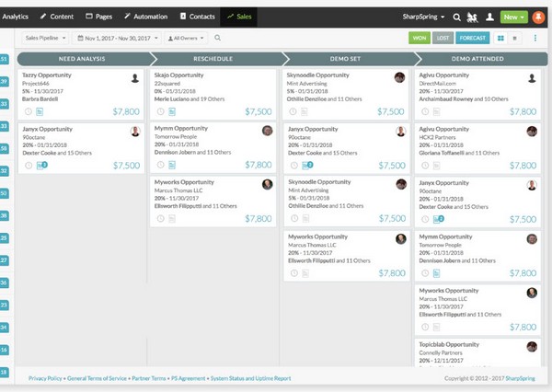The image size is (552, 392).
Task: Click the blue sidebar badge numbered 39
Action: pos(4,81)
